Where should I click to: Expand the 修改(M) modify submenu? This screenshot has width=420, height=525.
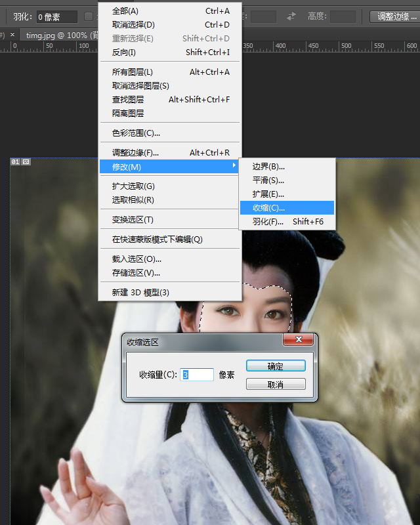[169, 167]
